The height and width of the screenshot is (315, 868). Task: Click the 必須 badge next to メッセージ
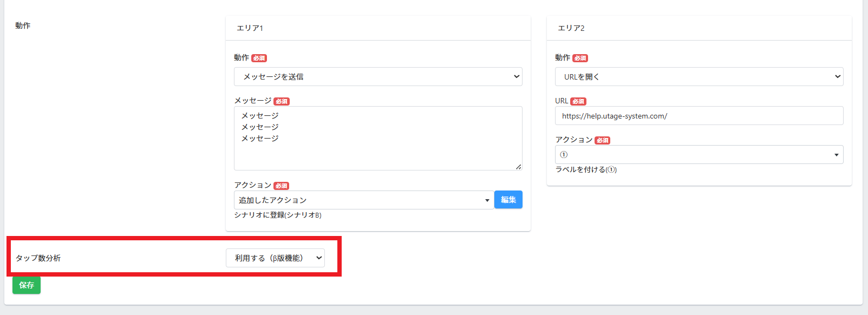[282, 101]
